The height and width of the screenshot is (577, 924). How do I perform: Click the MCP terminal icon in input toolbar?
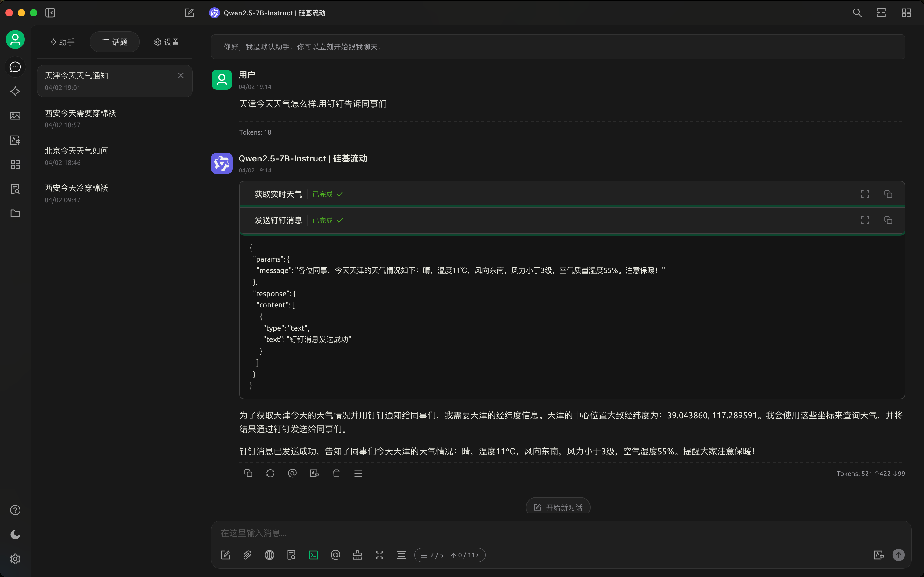tap(313, 555)
